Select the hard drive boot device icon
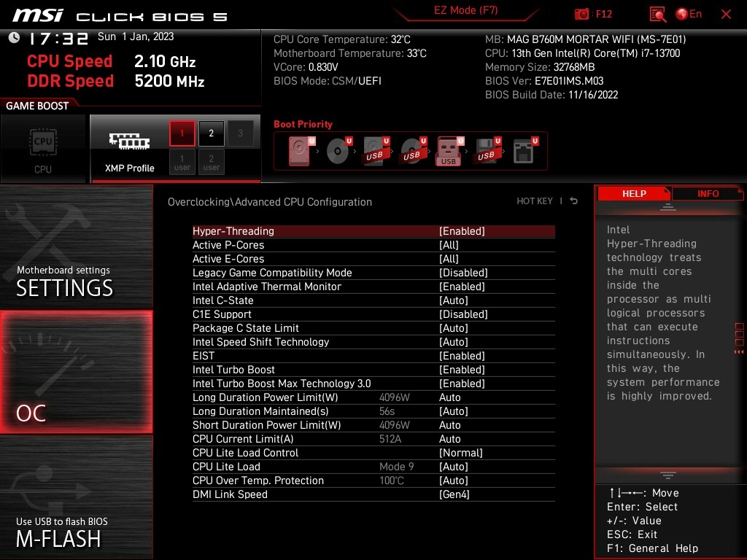Screen dimensions: 747x560 [x=301, y=151]
